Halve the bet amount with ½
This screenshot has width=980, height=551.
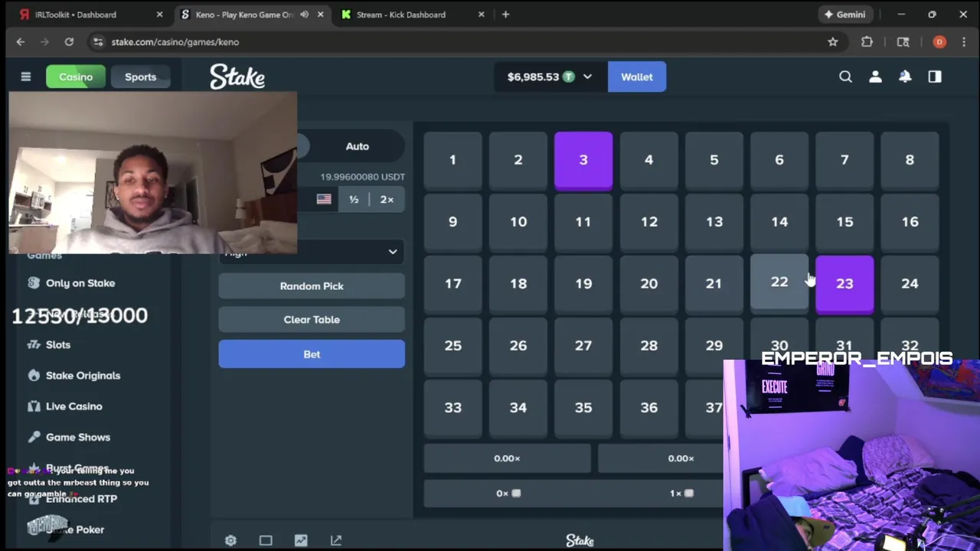coord(354,199)
